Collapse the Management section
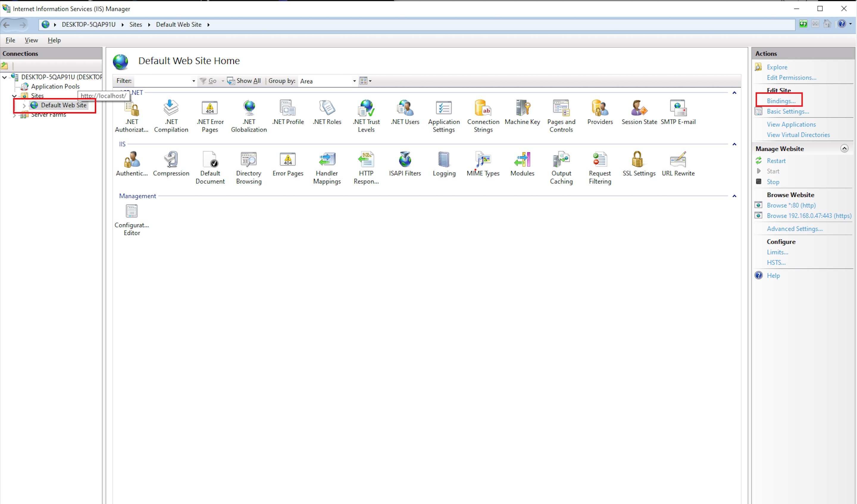 point(734,196)
